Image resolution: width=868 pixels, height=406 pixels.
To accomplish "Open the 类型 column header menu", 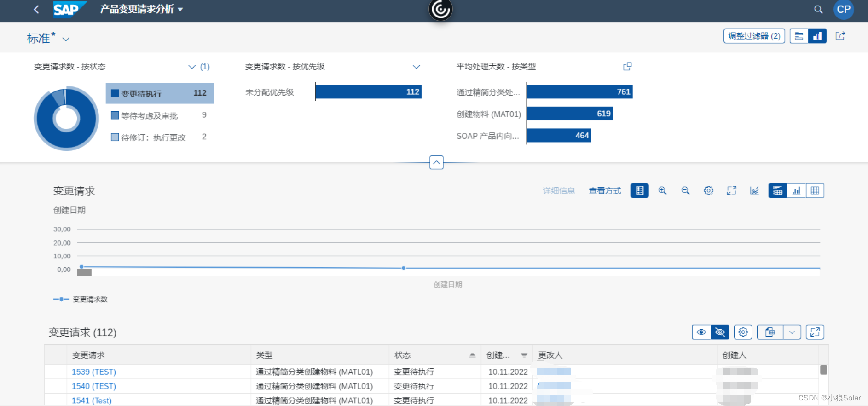I will pyautogui.click(x=320, y=355).
